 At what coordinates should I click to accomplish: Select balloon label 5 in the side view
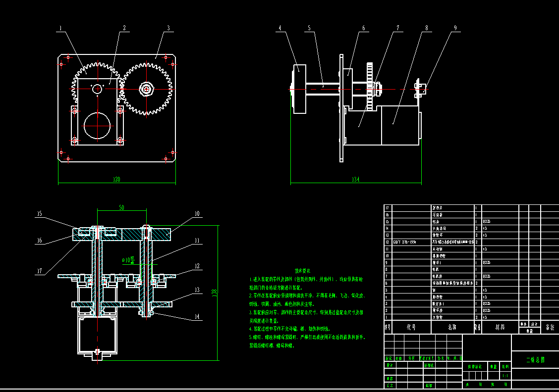click(309, 28)
